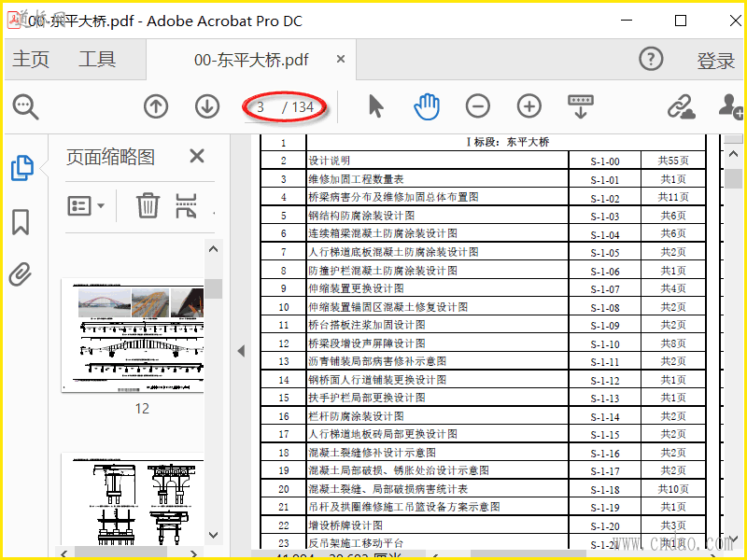Click the 共11页 cell

(673, 197)
